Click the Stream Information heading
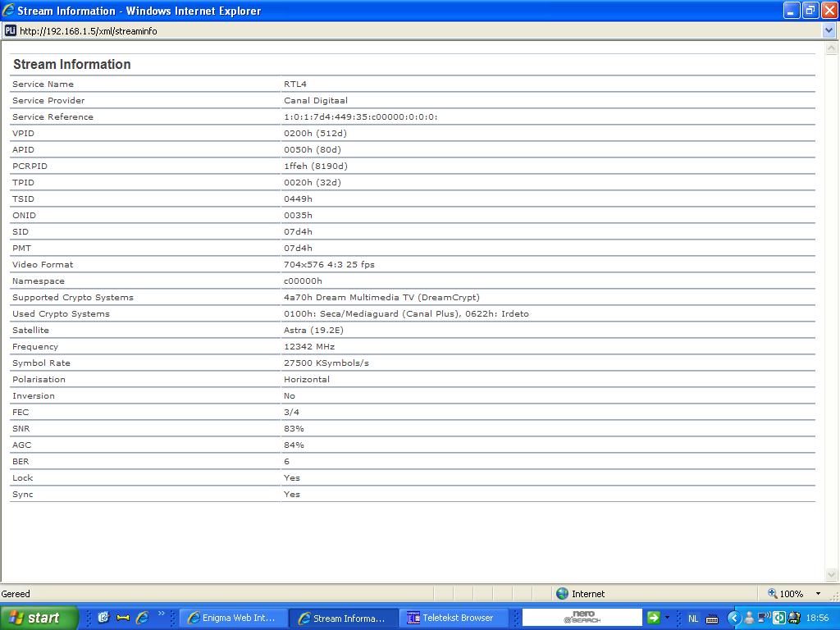The width and height of the screenshot is (840, 630). click(72, 64)
